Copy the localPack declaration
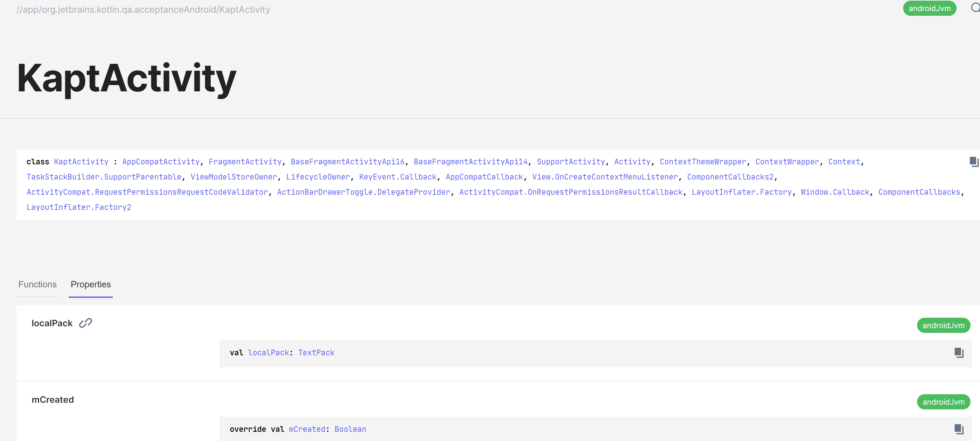980x441 pixels. [x=959, y=353]
